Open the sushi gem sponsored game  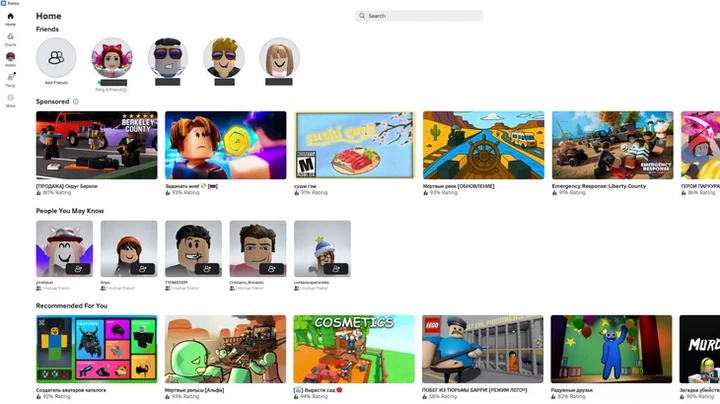[x=354, y=145]
